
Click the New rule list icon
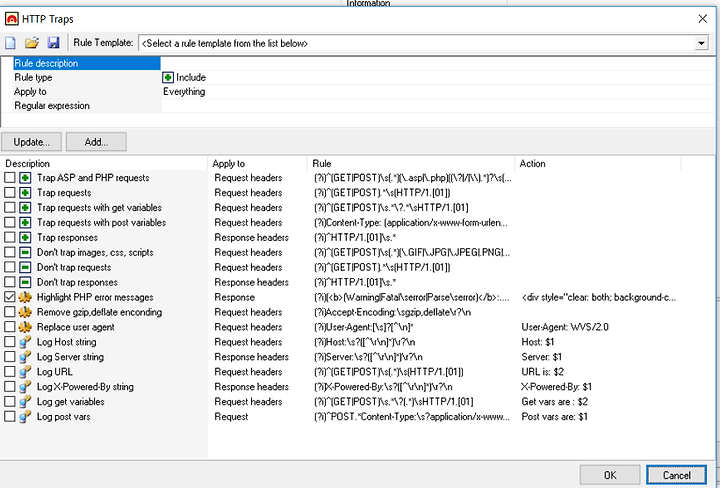coord(10,43)
